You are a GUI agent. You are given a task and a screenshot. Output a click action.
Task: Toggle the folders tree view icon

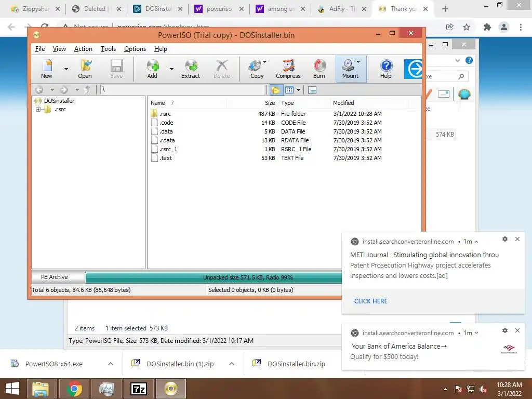click(276, 90)
